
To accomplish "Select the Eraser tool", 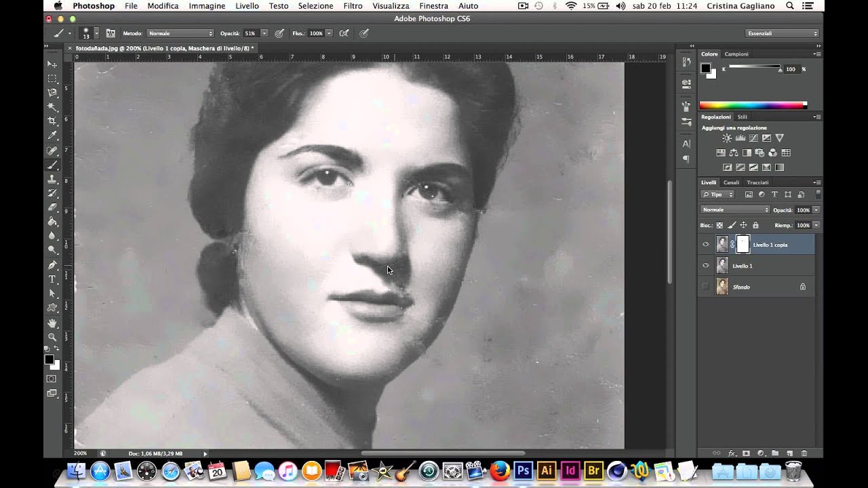I will click(x=52, y=207).
